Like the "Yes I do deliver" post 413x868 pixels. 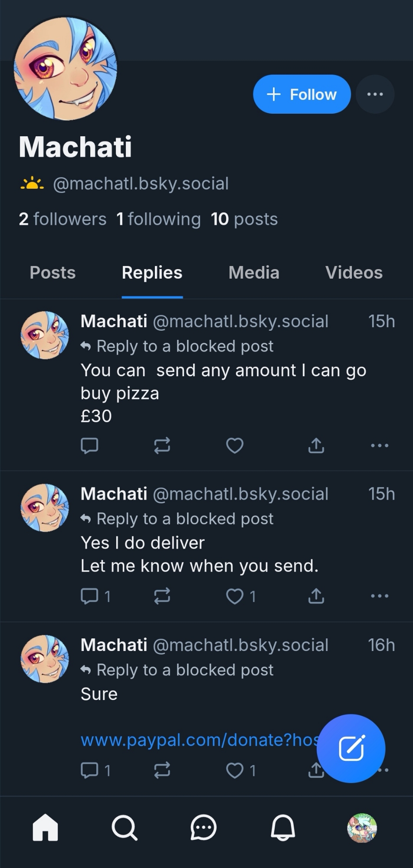[x=235, y=596]
